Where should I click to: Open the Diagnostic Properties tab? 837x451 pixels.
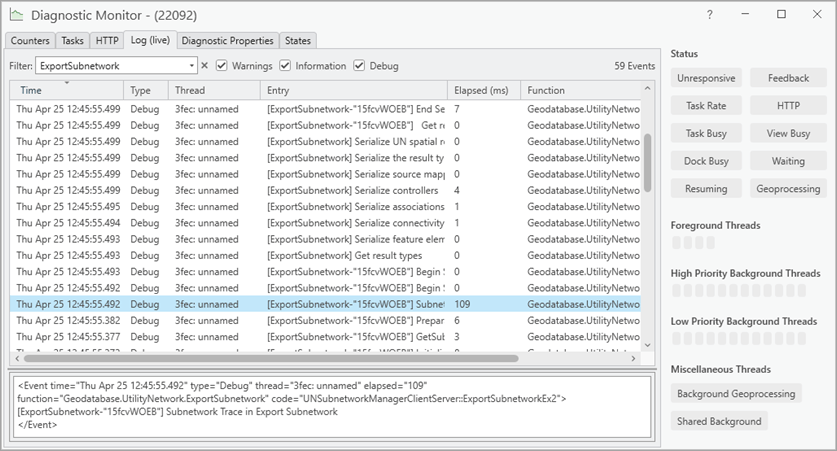(x=227, y=41)
